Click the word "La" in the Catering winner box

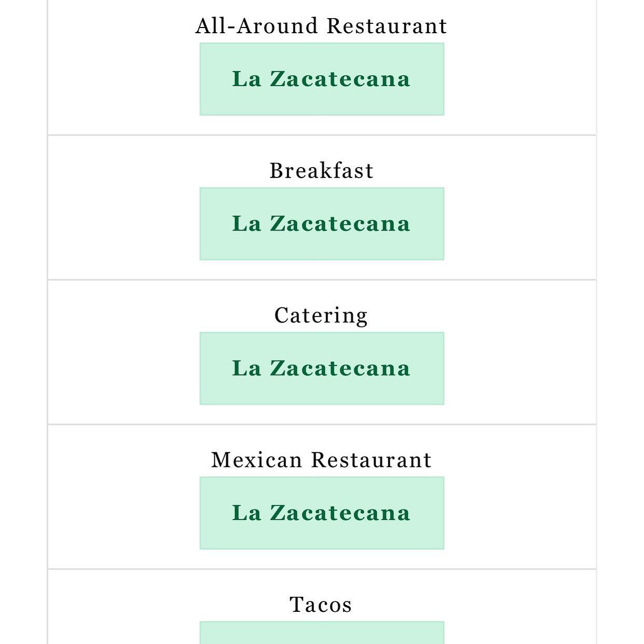246,368
